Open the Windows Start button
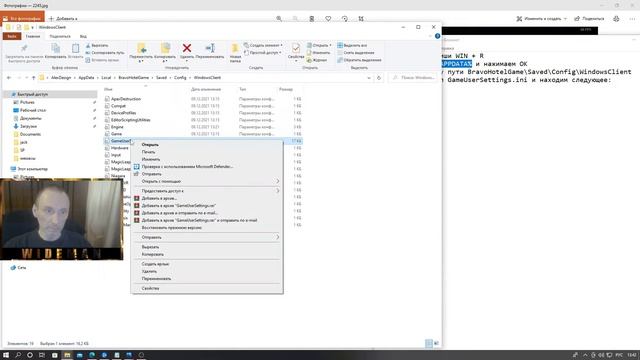Viewport: 640px width, 360px height. [x=6, y=355]
